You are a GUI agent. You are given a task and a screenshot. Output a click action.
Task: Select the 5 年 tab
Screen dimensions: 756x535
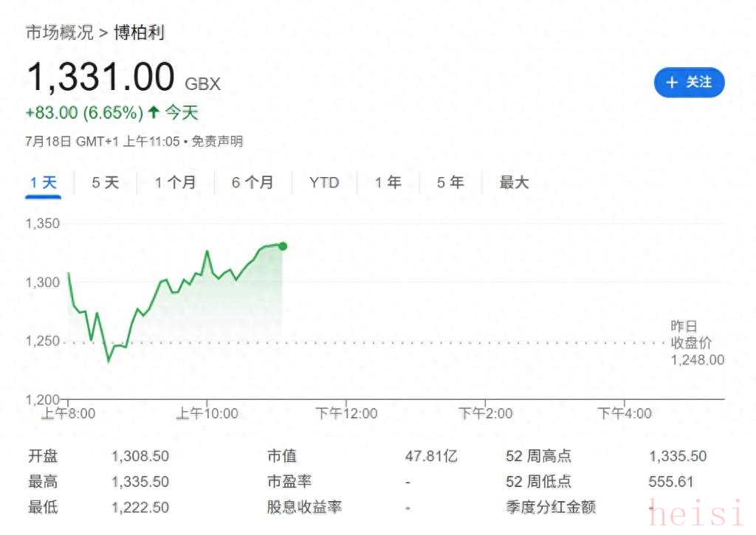pyautogui.click(x=450, y=183)
